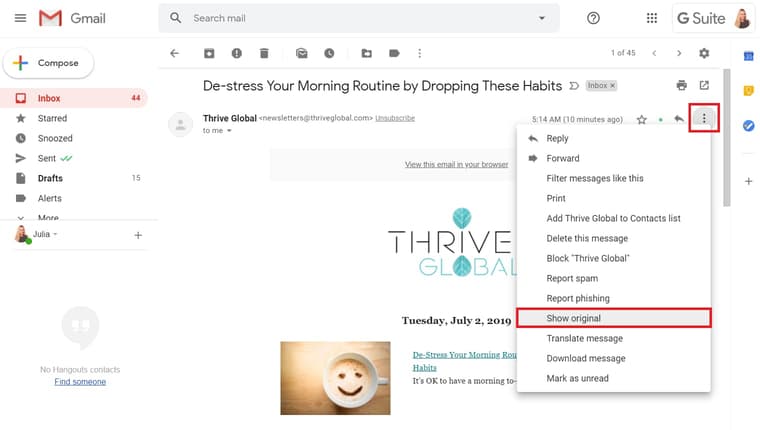Open the Sent folder

[74, 158]
